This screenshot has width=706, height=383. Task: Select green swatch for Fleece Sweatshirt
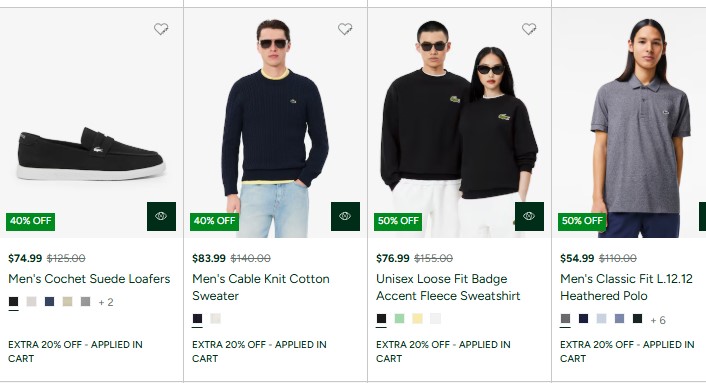click(399, 319)
